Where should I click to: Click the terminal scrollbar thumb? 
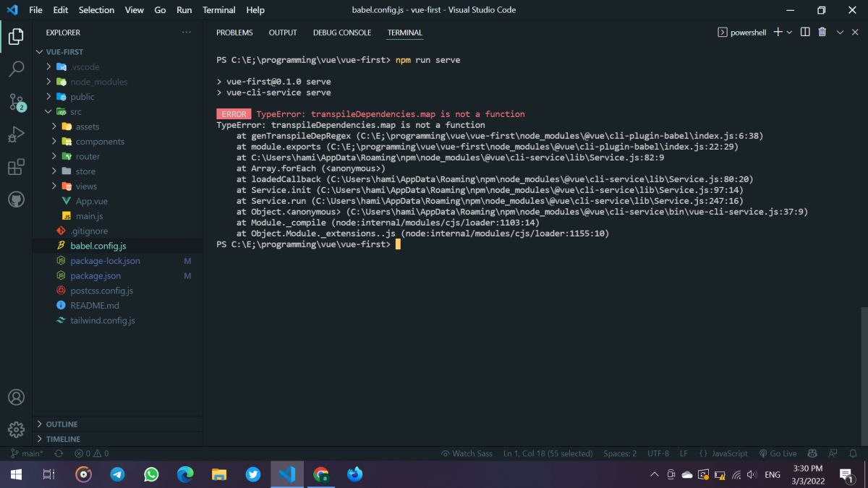(x=864, y=375)
